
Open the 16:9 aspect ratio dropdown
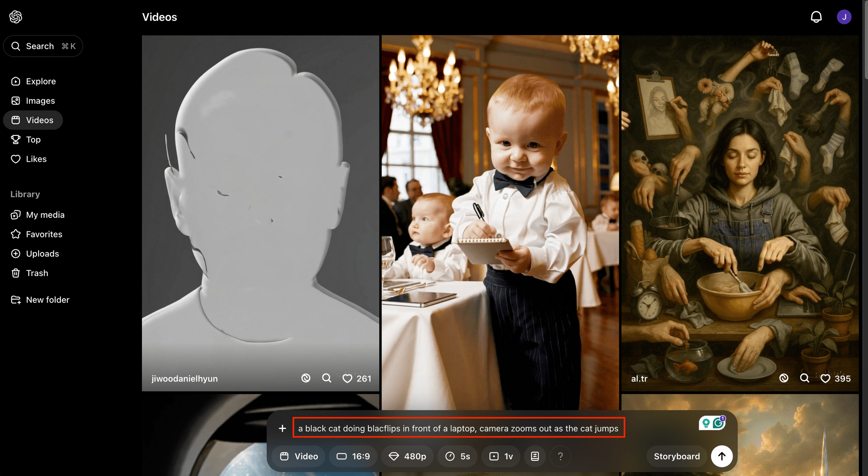click(353, 456)
